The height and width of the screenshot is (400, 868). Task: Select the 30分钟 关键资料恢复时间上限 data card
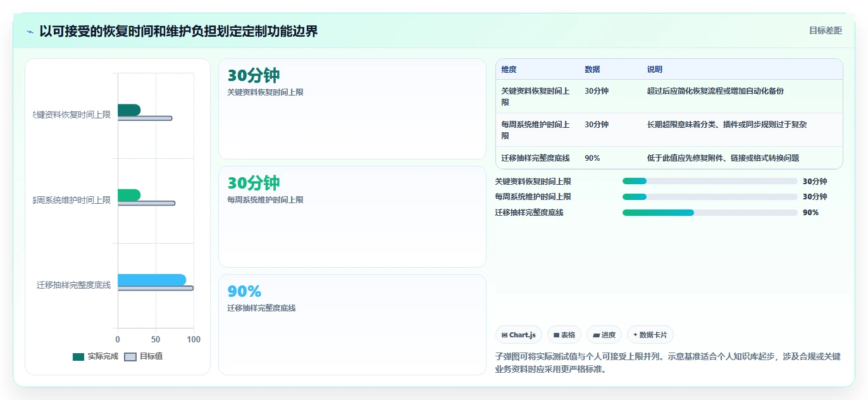(x=352, y=109)
